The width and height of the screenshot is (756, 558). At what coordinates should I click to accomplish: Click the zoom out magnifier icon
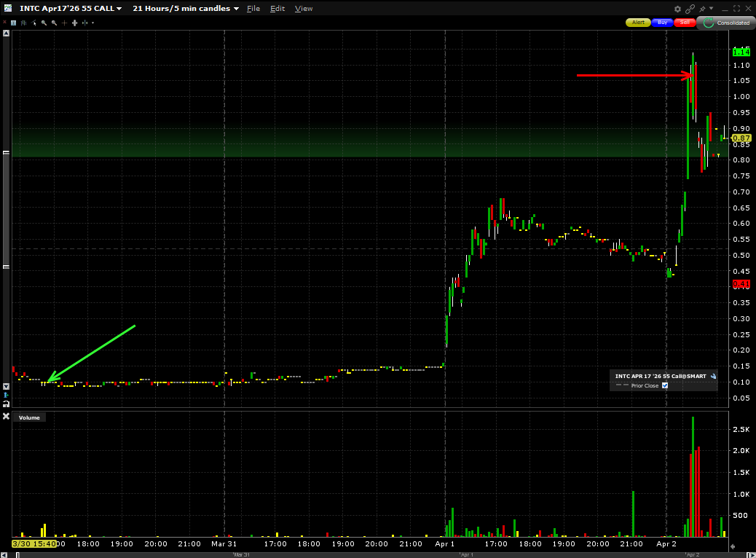pos(54,23)
